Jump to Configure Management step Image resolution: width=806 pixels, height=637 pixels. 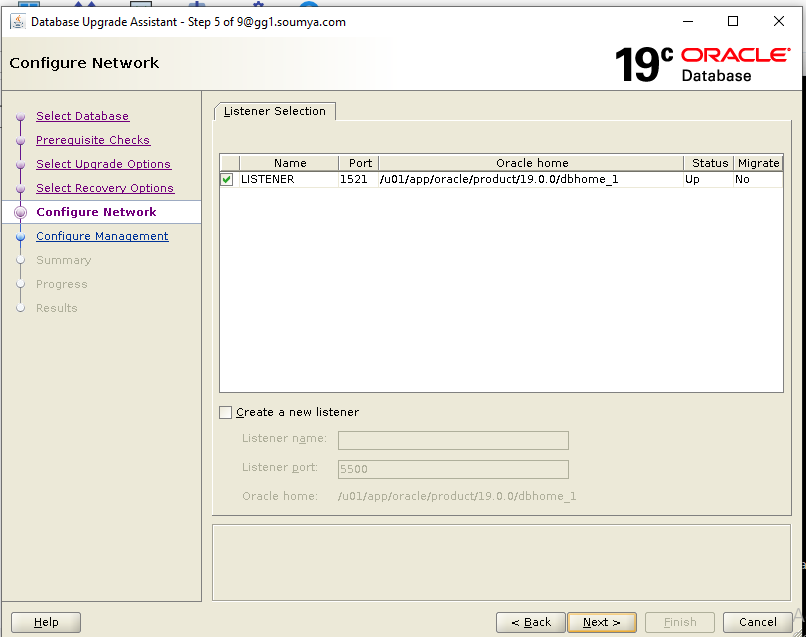pyautogui.click(x=102, y=236)
